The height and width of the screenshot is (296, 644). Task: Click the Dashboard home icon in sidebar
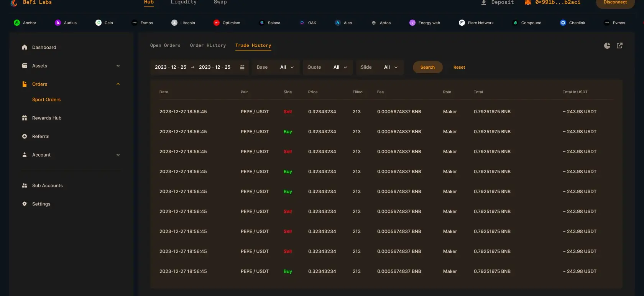coord(25,47)
